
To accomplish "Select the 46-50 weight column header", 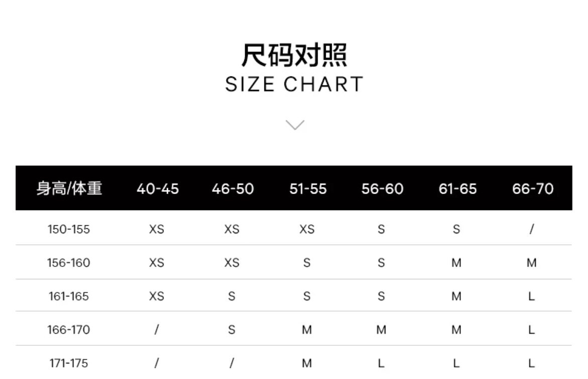I will tap(233, 189).
